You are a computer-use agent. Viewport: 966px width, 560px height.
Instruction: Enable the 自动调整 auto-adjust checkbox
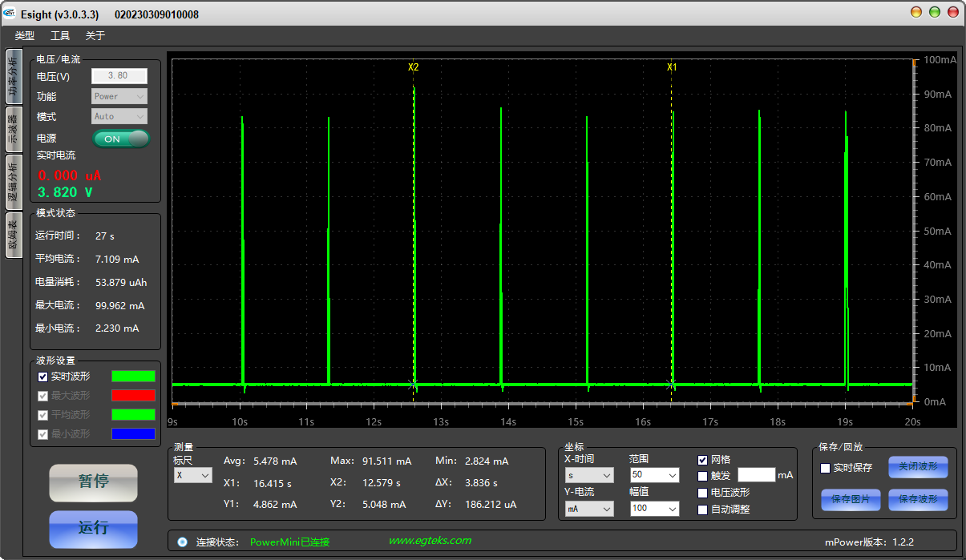point(703,510)
